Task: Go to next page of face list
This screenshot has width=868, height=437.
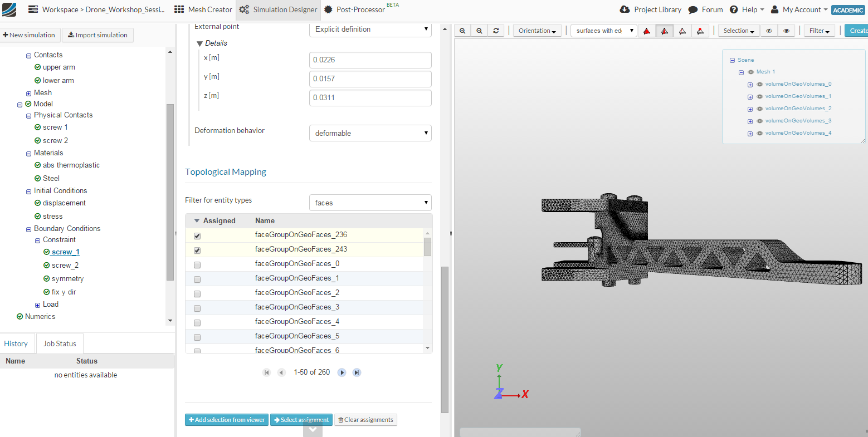Action: tap(342, 372)
